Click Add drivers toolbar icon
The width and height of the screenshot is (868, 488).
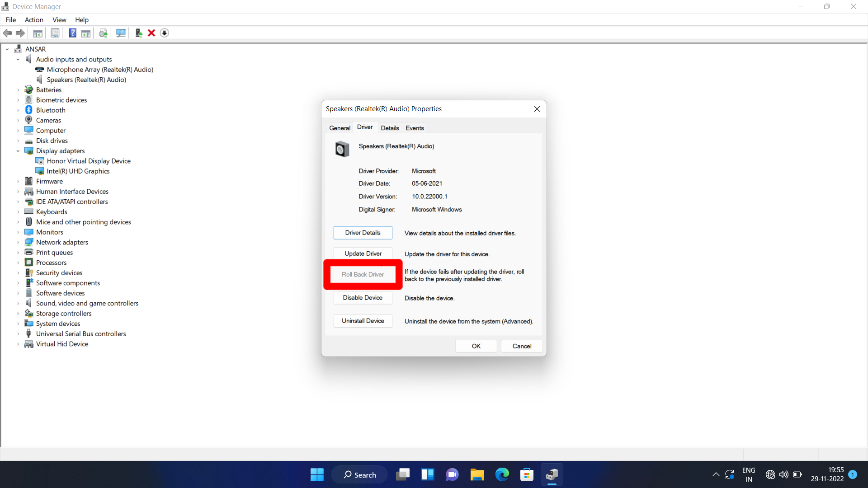[139, 33]
